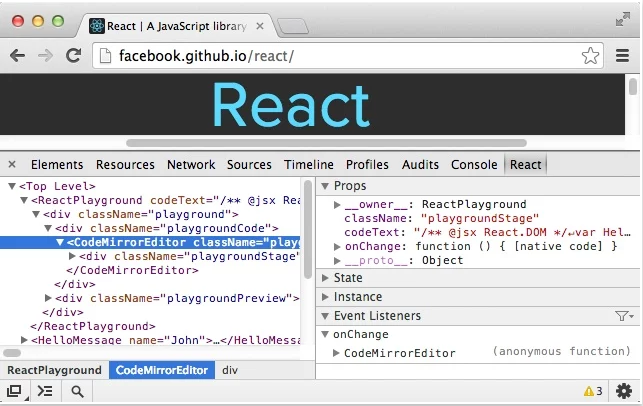Click the fullscreen arrows icon in title bar
Screen dimensions: 643x406
pos(622,19)
